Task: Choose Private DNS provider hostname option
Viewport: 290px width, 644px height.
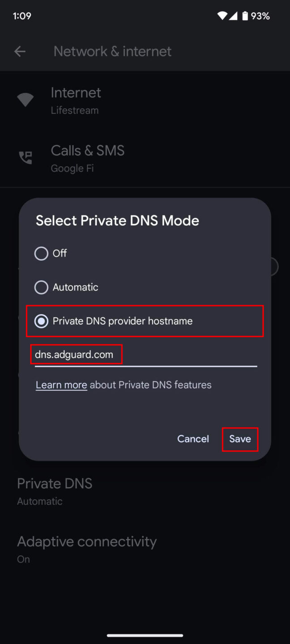Action: click(41, 321)
